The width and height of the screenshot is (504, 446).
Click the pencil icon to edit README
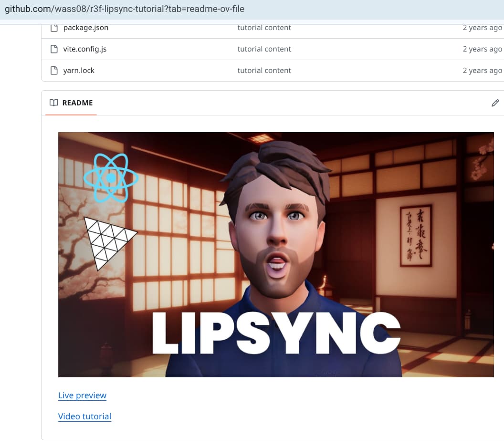[495, 103]
